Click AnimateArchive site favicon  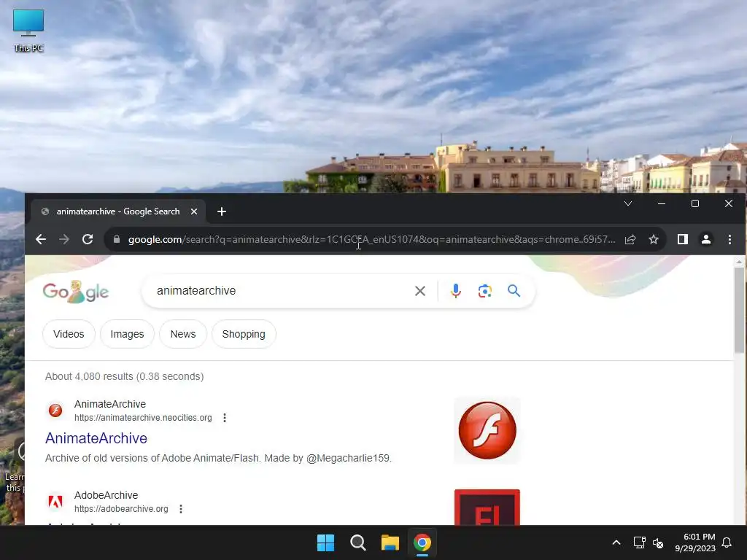(x=55, y=410)
